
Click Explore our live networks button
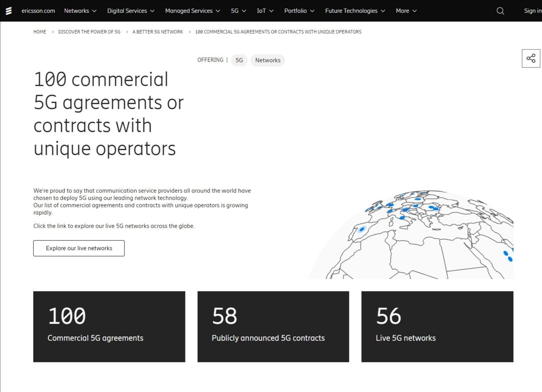tap(79, 248)
